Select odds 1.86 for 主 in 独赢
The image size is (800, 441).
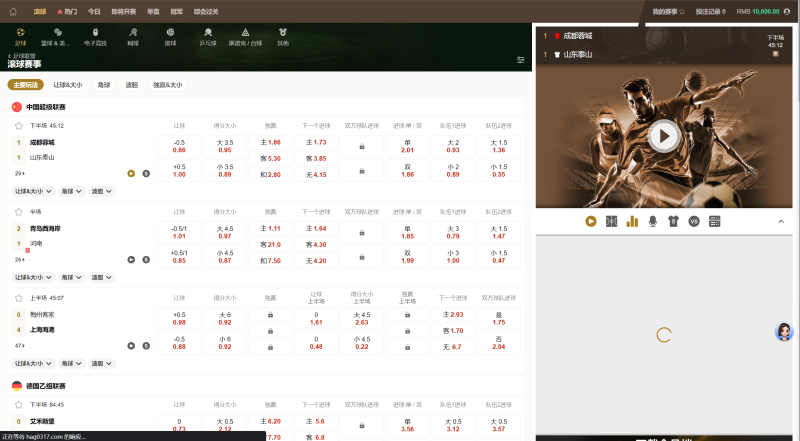(271, 143)
